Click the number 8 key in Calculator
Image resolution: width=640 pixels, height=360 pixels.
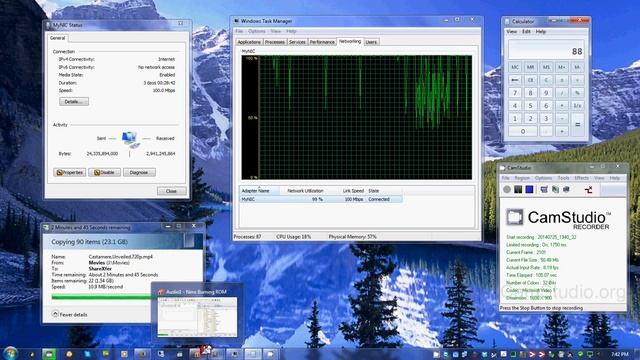click(x=531, y=93)
